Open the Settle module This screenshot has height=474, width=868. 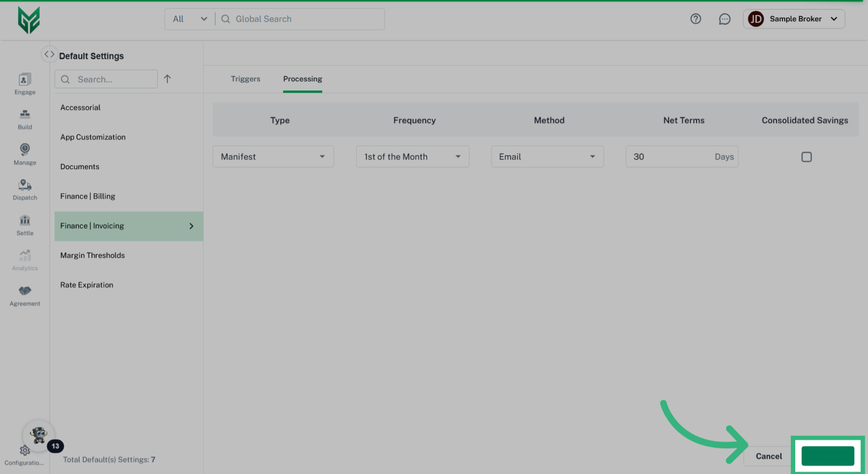[x=25, y=225]
